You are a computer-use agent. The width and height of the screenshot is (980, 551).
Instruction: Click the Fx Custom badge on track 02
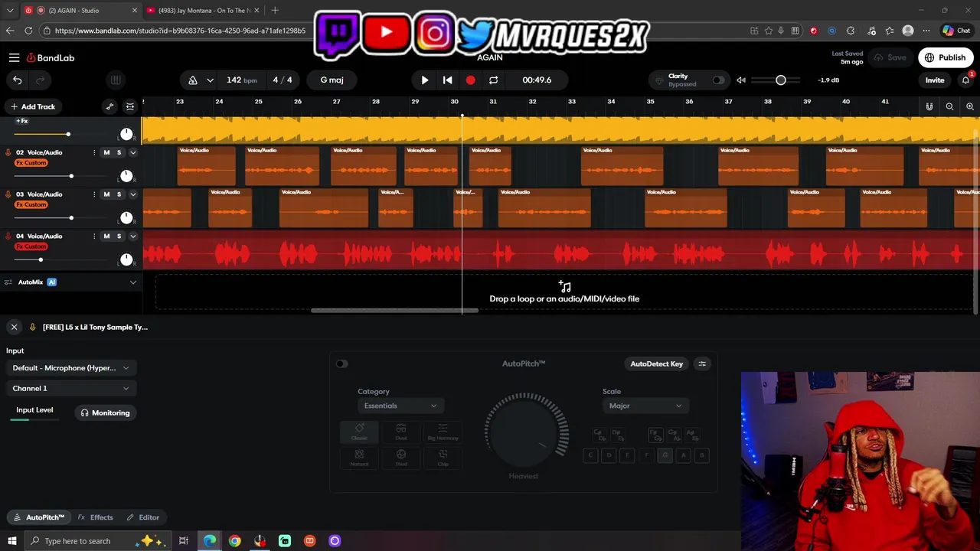(31, 163)
